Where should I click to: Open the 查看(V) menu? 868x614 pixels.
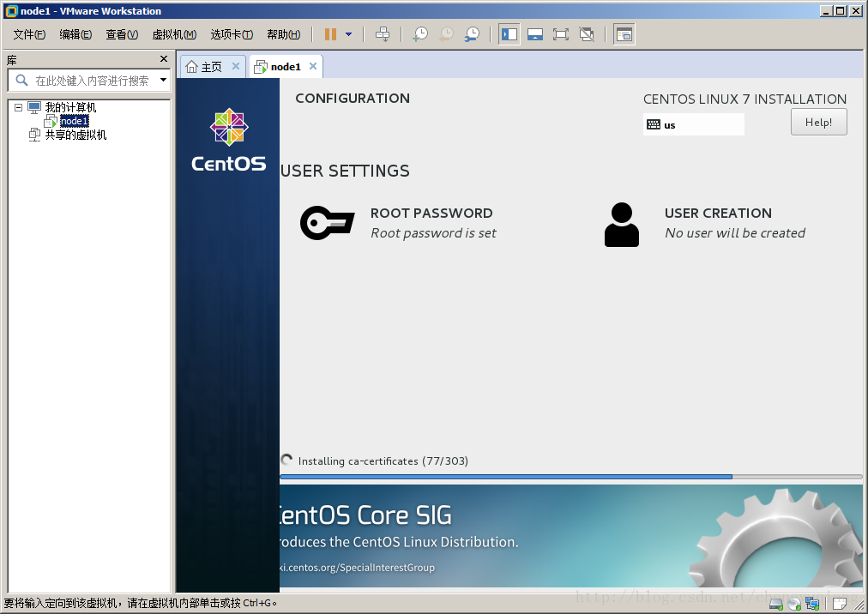coord(122,34)
